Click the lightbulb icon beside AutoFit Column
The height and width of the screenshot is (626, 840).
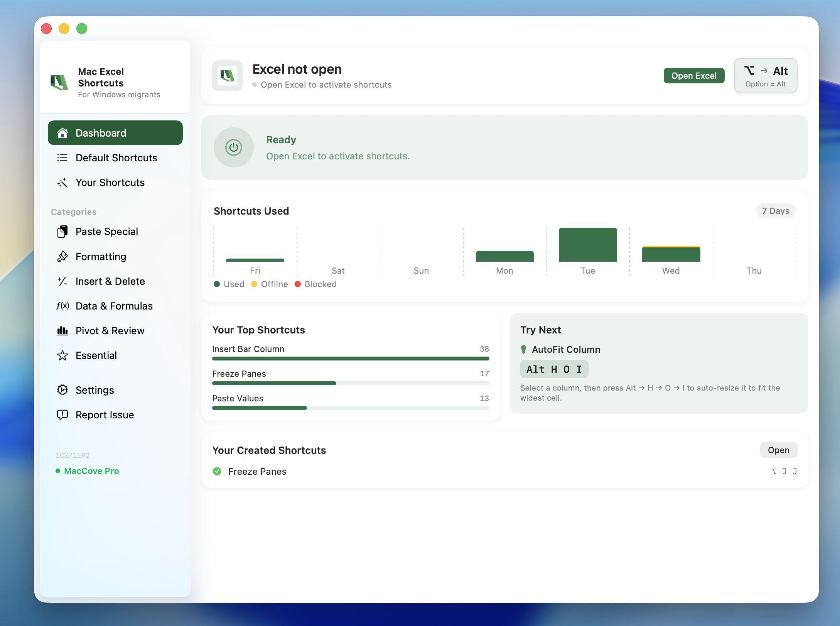coord(523,350)
